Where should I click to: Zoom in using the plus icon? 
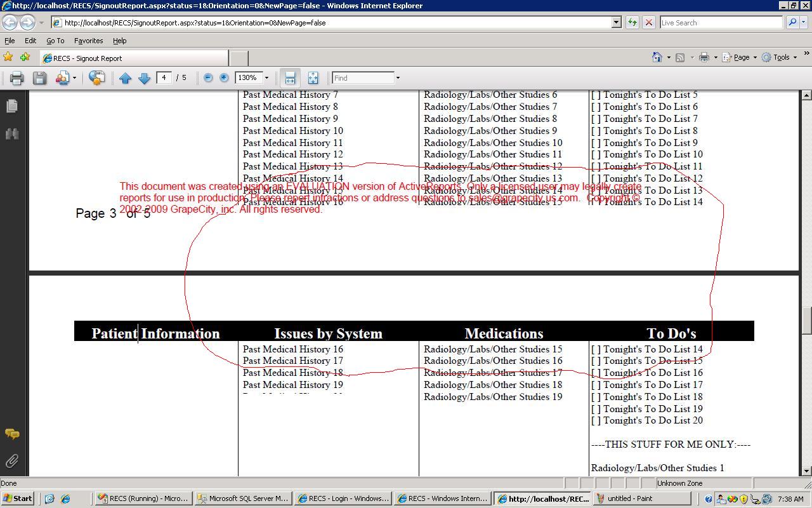coord(224,77)
